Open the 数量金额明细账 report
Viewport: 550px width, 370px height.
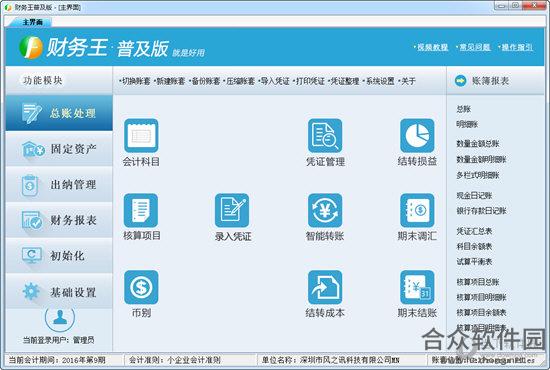pyautogui.click(x=481, y=160)
